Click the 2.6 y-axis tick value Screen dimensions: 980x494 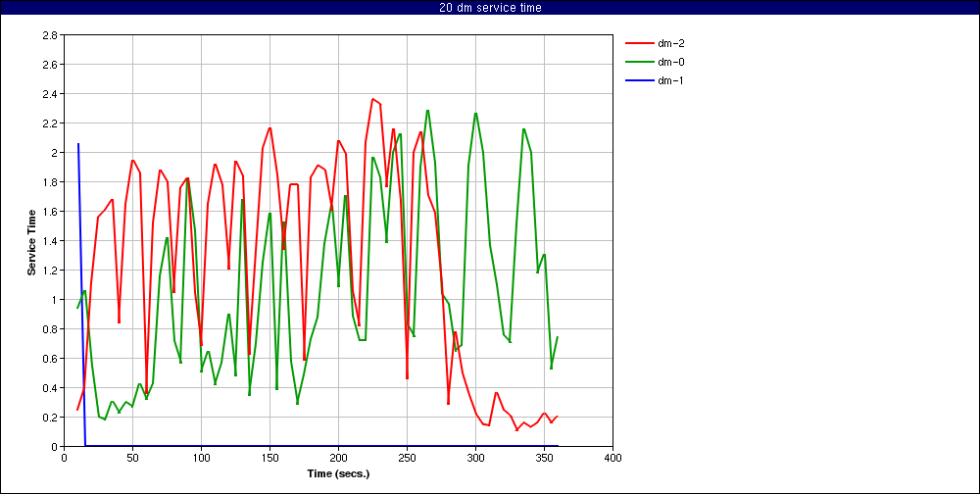click(x=50, y=65)
